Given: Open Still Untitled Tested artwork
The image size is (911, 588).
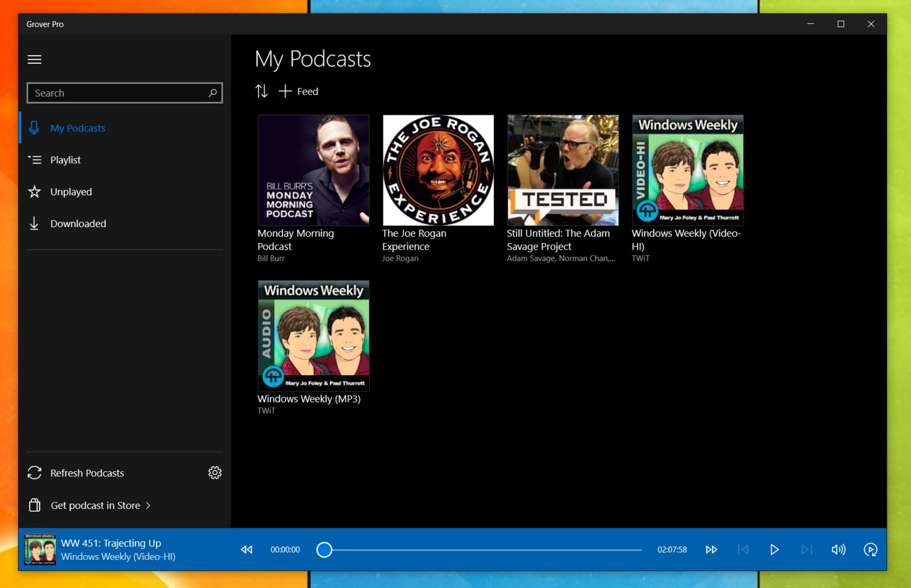Looking at the screenshot, I should pyautogui.click(x=563, y=170).
